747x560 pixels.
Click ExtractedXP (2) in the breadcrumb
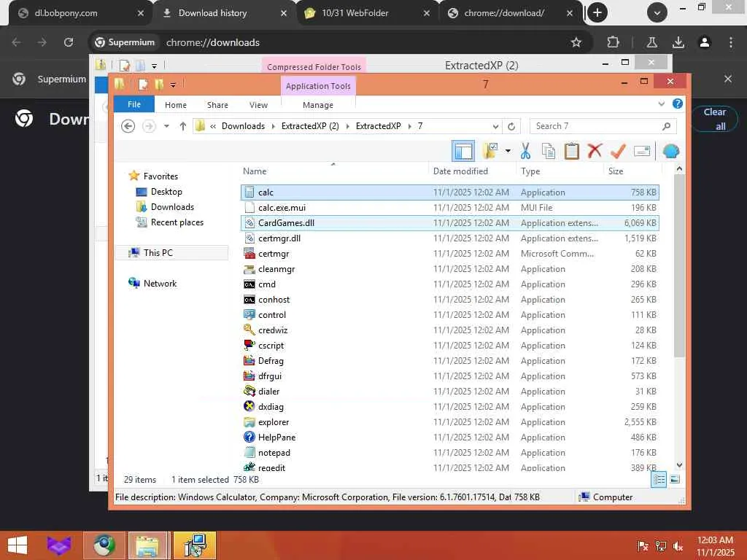[x=310, y=126]
